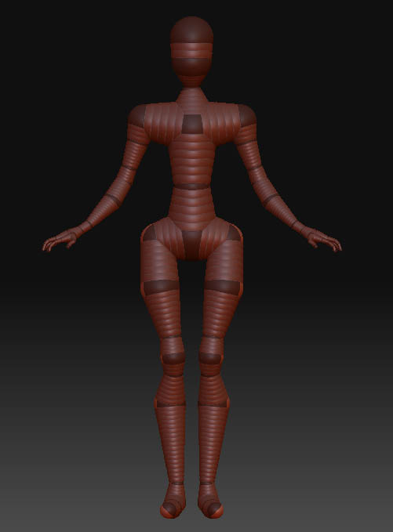Select the dark shoulder cap on screen left
This screenshot has width=393, height=532.
click(137, 116)
